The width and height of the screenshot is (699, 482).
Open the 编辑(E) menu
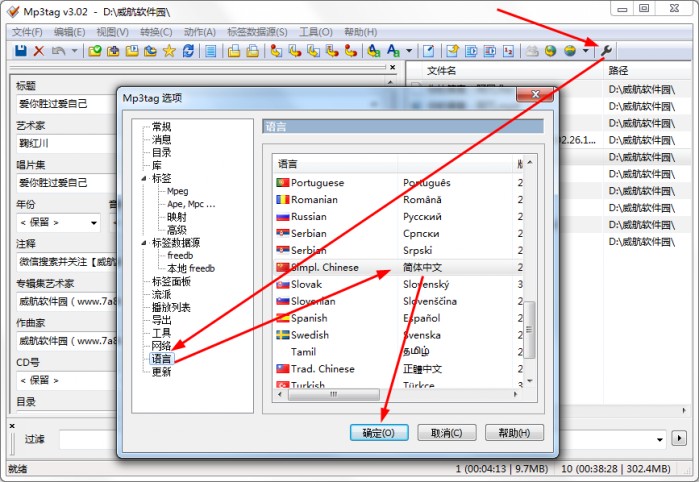pyautogui.click(x=70, y=32)
